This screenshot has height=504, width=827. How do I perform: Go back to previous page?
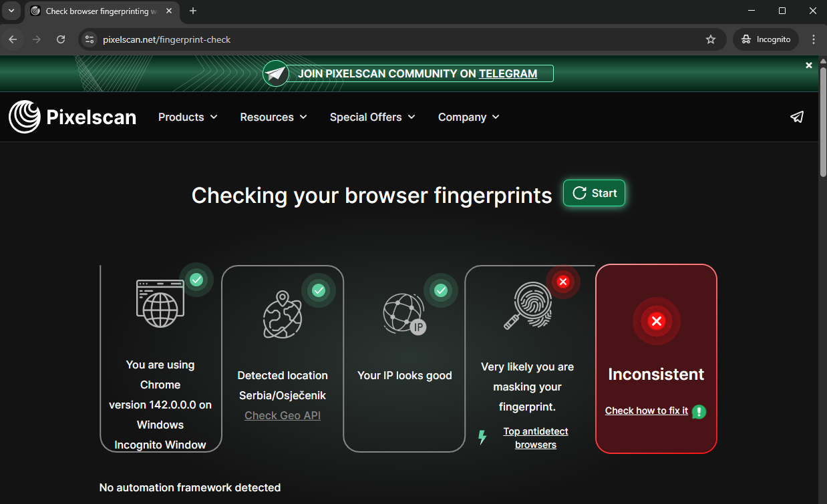tap(13, 39)
